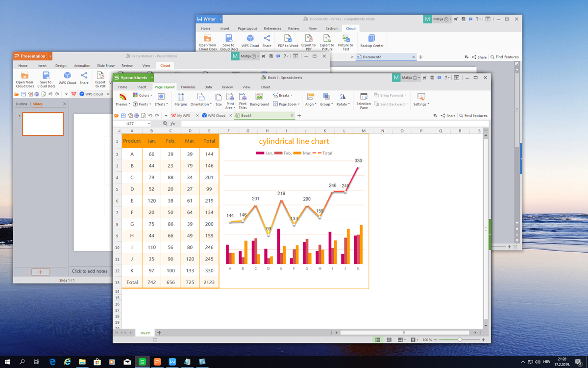588x368 pixels.
Task: Click the horizontal scrollbar in Spreadsheets
Action: [404, 333]
